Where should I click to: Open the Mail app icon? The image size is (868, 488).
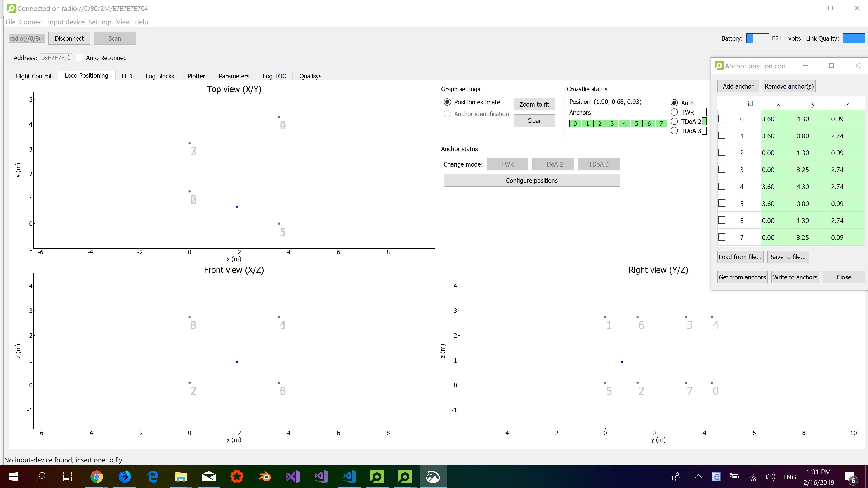pyautogui.click(x=209, y=477)
